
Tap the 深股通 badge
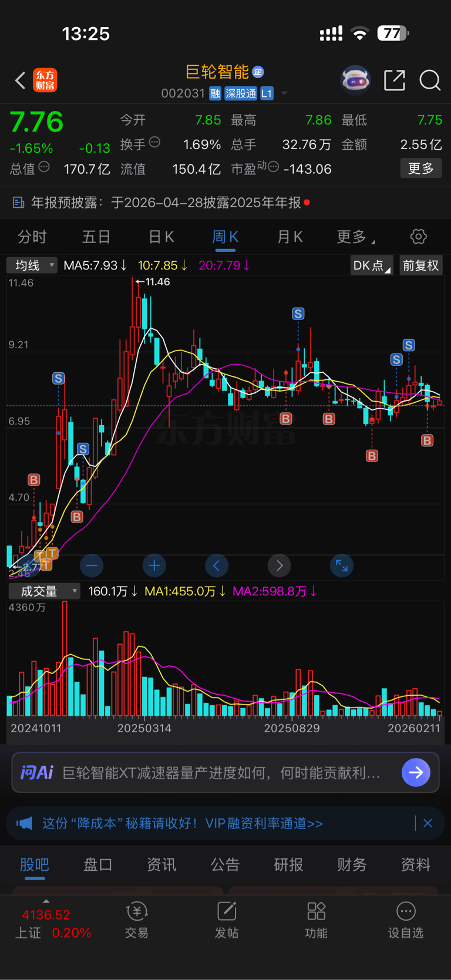click(241, 93)
